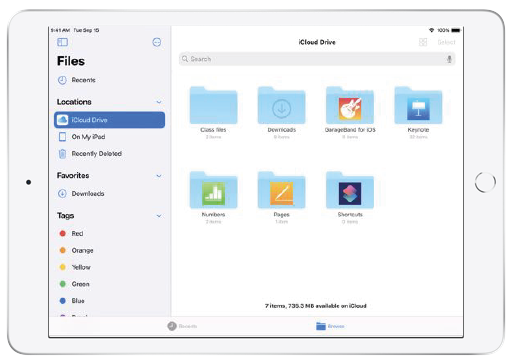Screen dimensions: 512x363
Task: Click the Wi-Fi status icon
Action: [x=431, y=30]
